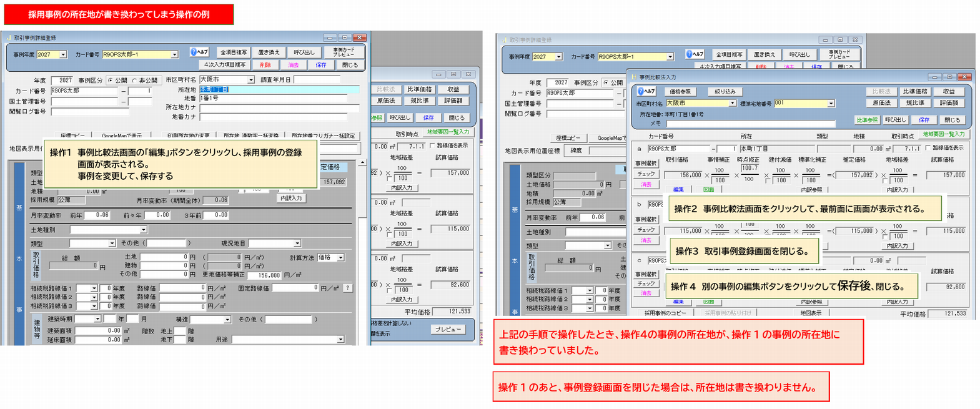Click 4次入力項目複写 in the left window
The image size is (980, 409).
[x=225, y=65]
